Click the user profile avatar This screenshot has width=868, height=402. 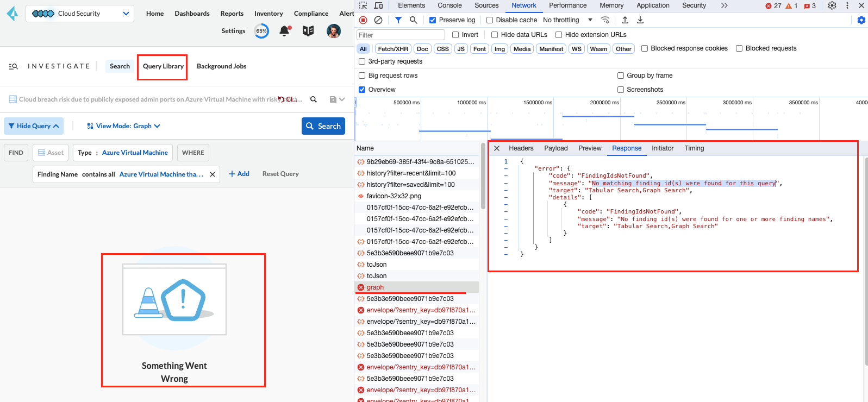333,31
